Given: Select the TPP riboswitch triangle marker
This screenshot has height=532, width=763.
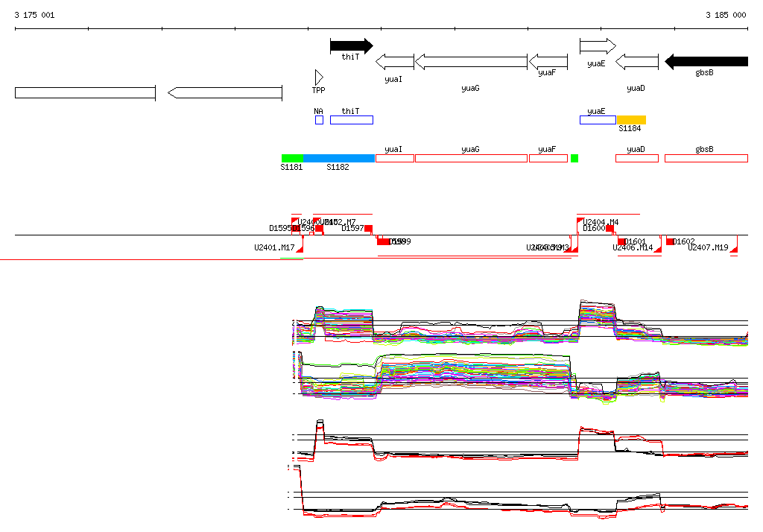Looking at the screenshot, I should click(319, 77).
